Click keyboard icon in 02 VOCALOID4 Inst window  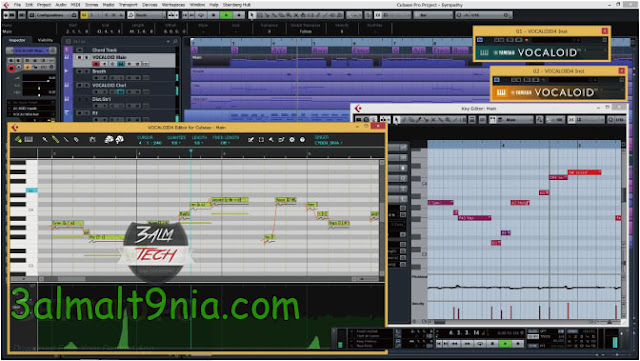[501, 93]
